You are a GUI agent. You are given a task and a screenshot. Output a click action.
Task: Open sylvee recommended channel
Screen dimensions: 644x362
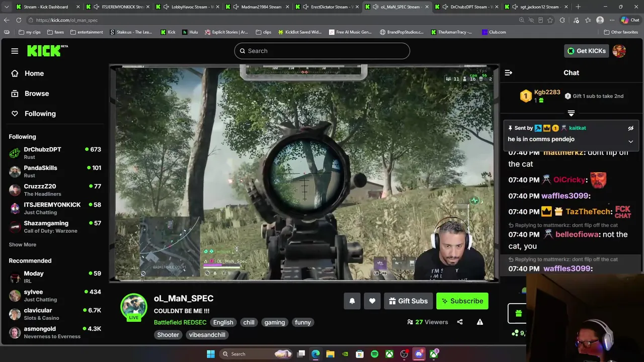click(x=55, y=296)
